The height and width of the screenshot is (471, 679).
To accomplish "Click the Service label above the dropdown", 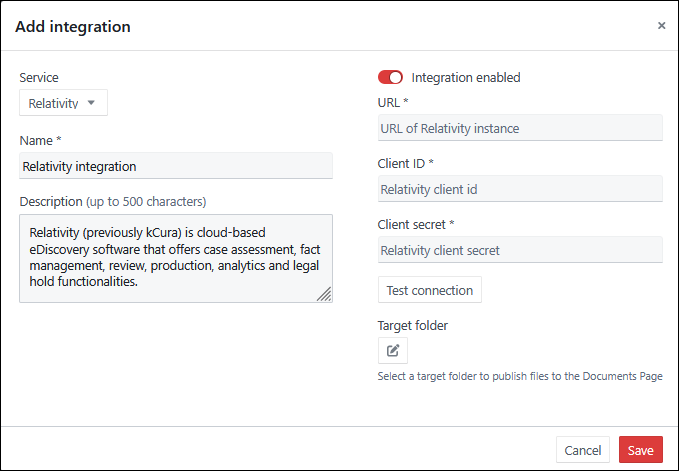I will pos(39,77).
